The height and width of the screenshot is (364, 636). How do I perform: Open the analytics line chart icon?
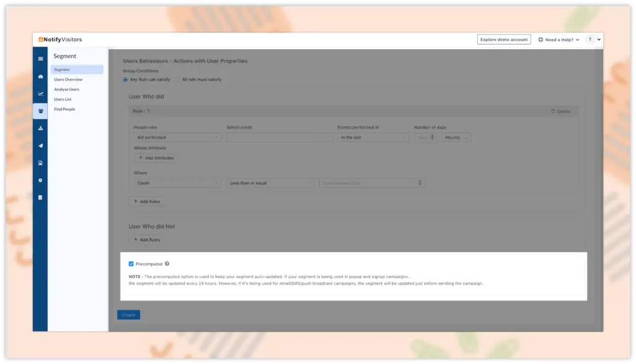[40, 94]
